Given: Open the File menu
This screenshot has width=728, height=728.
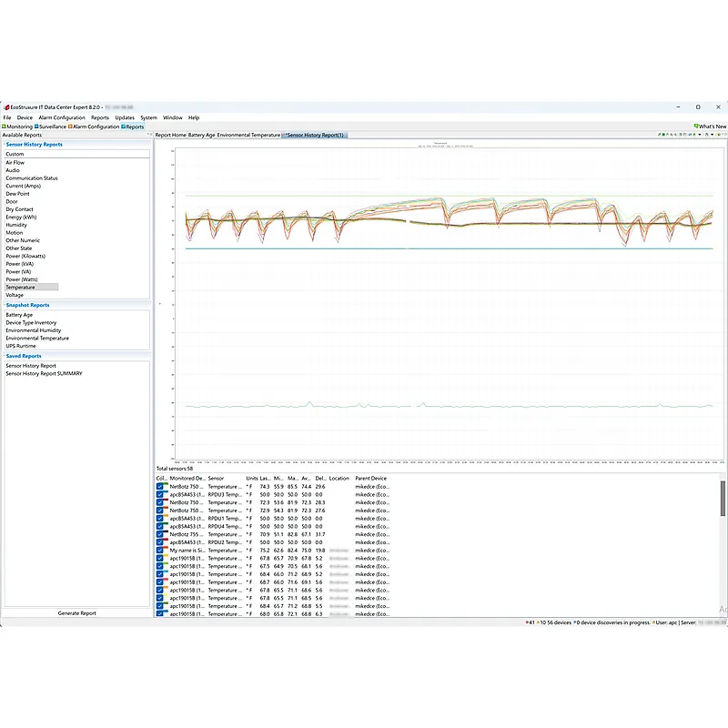Looking at the screenshot, I should point(7,118).
